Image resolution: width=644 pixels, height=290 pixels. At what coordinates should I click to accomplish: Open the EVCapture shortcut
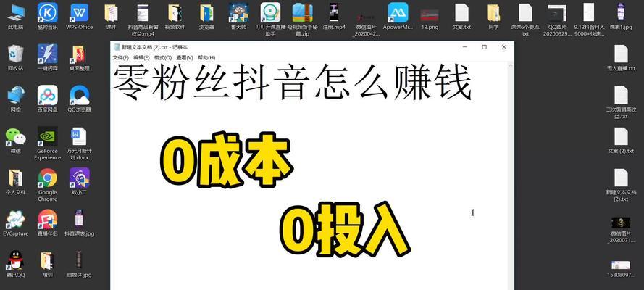(16, 223)
